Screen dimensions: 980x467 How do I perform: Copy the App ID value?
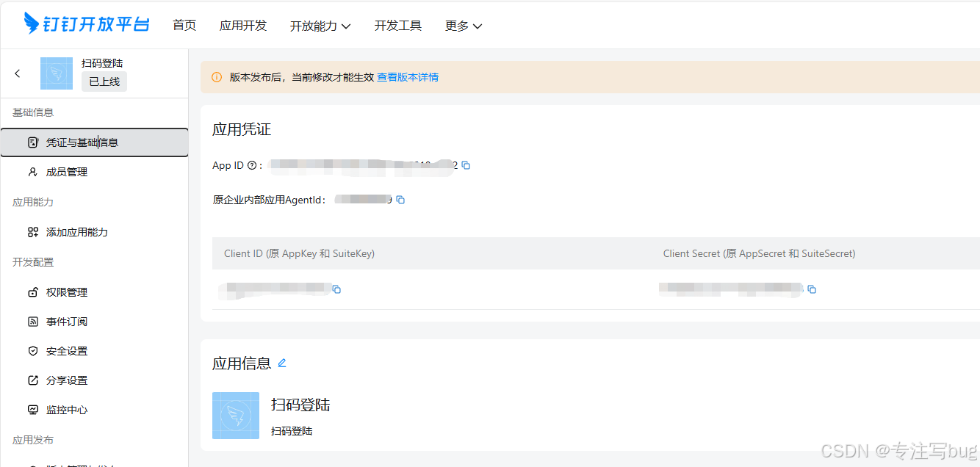(466, 165)
